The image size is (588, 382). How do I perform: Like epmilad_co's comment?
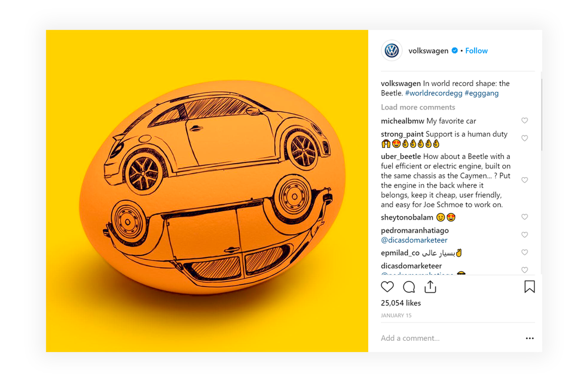[x=524, y=253]
